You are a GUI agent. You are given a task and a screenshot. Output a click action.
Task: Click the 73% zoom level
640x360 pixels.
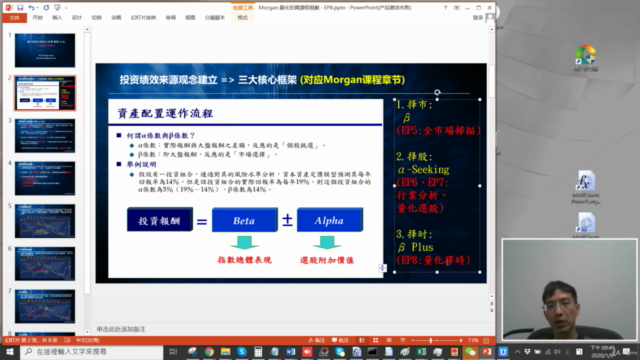(x=473, y=340)
